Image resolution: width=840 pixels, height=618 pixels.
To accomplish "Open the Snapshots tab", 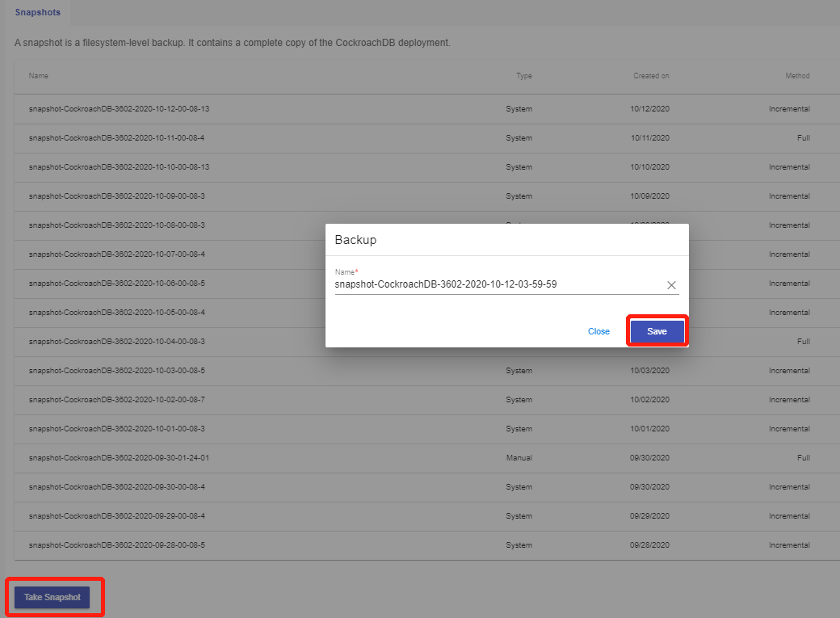I will [37, 13].
